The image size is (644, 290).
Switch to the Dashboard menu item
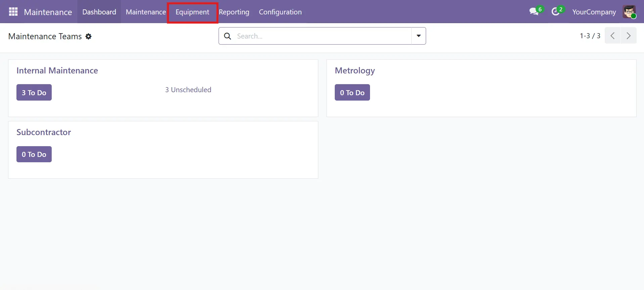click(x=99, y=12)
